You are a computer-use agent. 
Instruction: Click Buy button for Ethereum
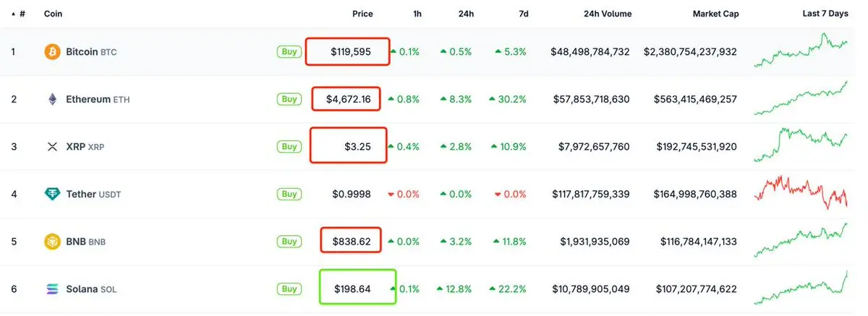(289, 99)
